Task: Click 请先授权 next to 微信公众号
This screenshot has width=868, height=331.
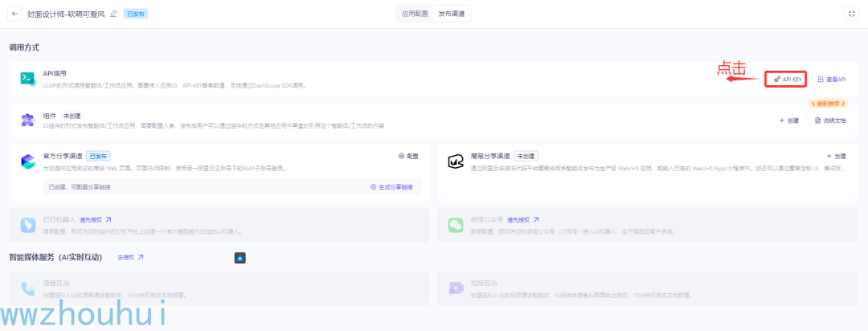Action: pos(523,220)
